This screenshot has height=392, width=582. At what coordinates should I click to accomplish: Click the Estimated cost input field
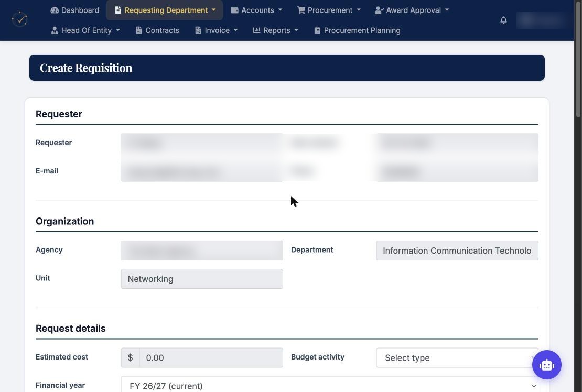211,357
